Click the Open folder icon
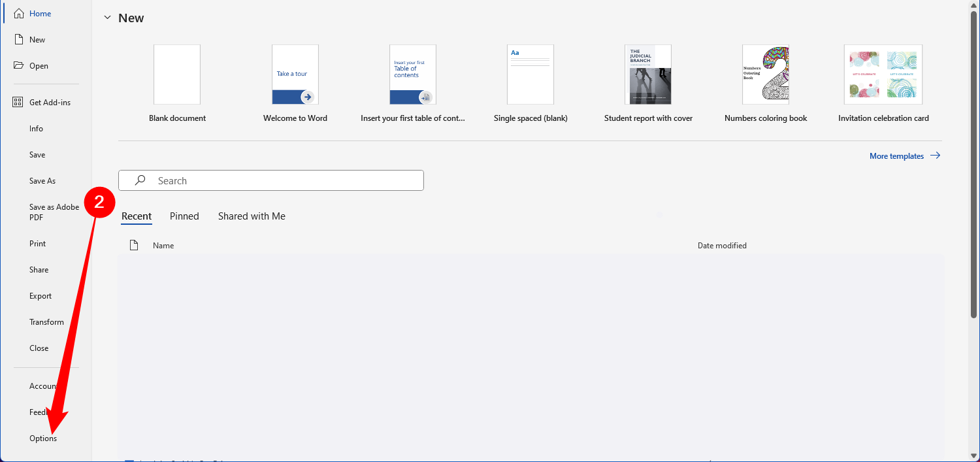This screenshot has width=980, height=462. [x=18, y=66]
